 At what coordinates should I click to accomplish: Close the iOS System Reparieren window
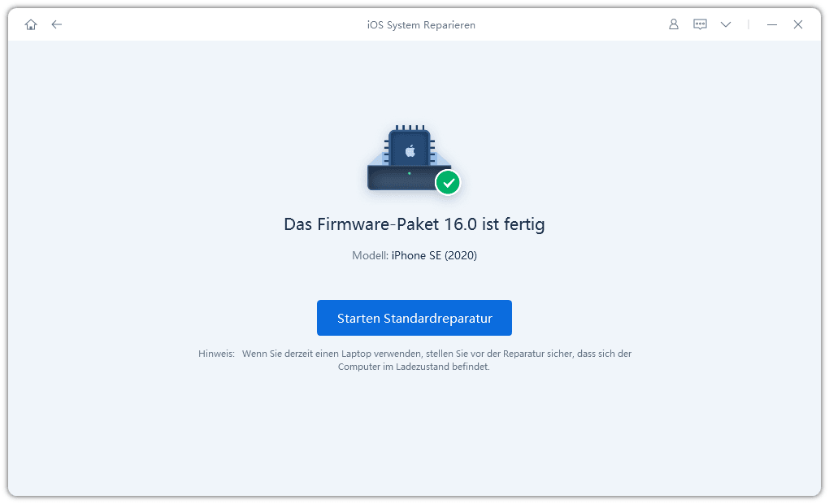798,24
